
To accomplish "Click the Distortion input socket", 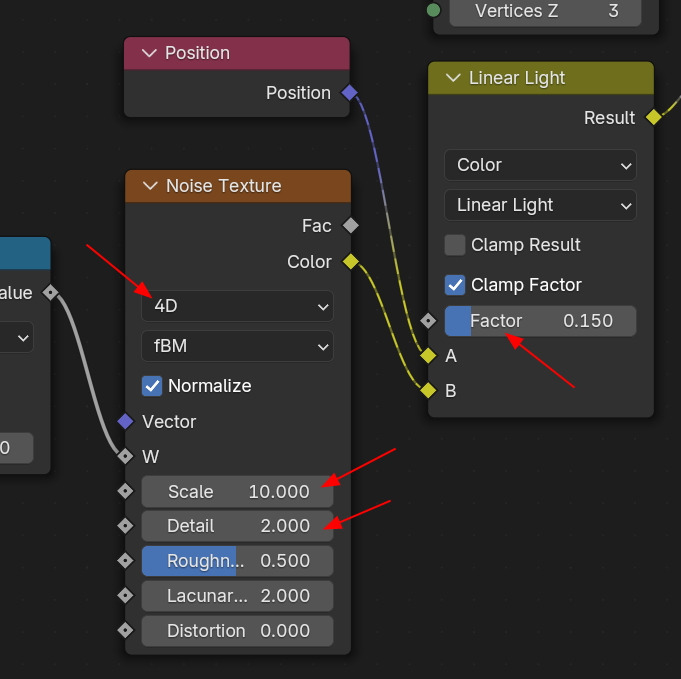I will pyautogui.click(x=126, y=630).
